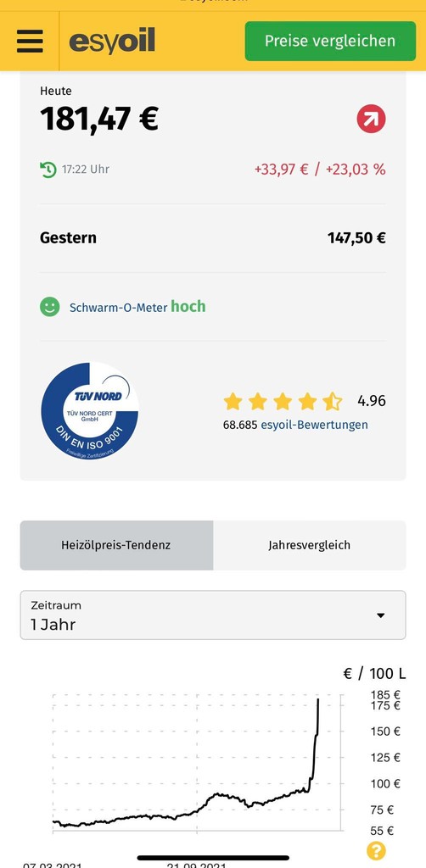Open the esyoil-Bewertungen link
This screenshot has height=868, width=426.
pyautogui.click(x=314, y=425)
